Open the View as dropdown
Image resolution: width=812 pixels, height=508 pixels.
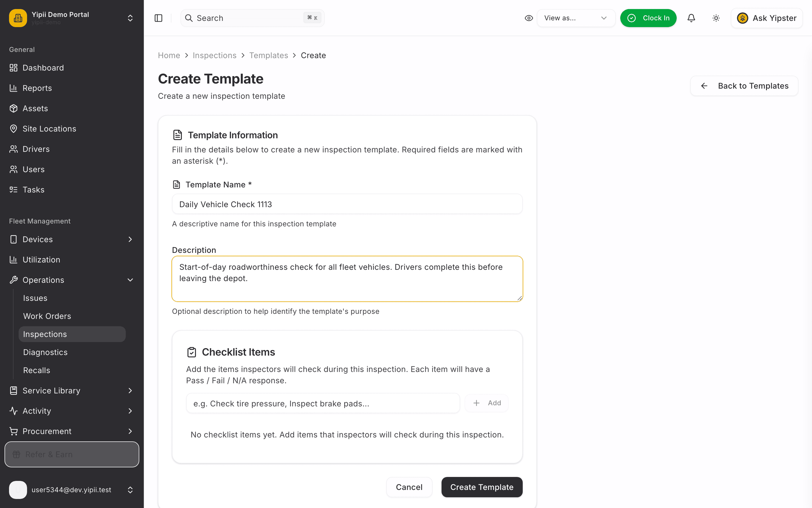576,18
